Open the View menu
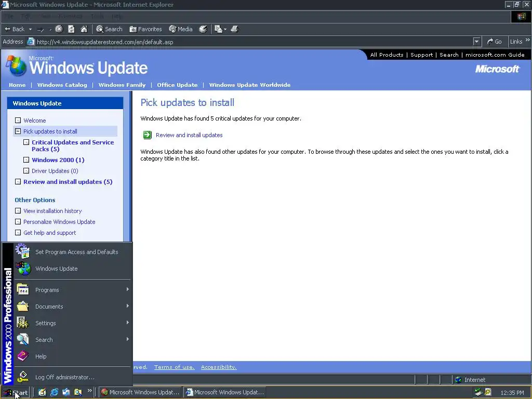532x399 pixels. pyautogui.click(x=45, y=16)
